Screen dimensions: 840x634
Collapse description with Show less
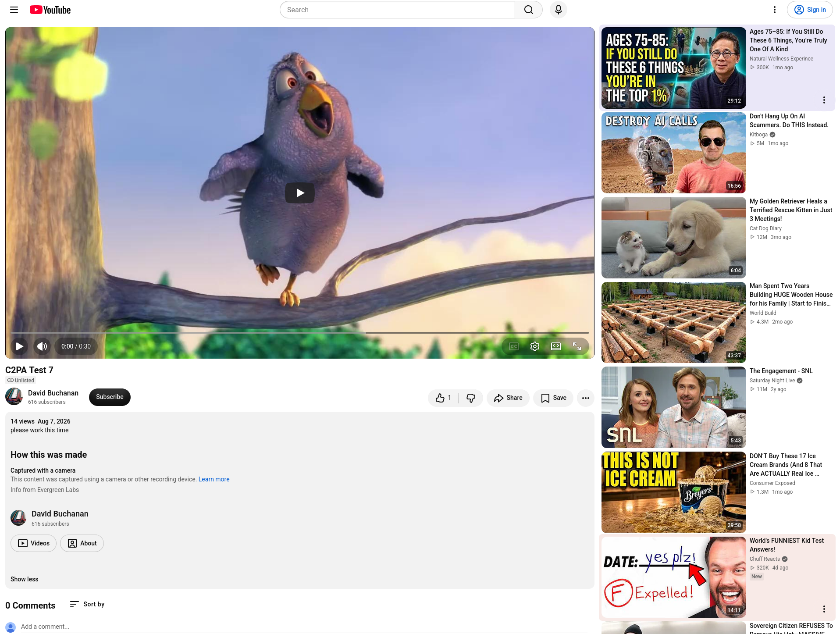click(x=25, y=579)
